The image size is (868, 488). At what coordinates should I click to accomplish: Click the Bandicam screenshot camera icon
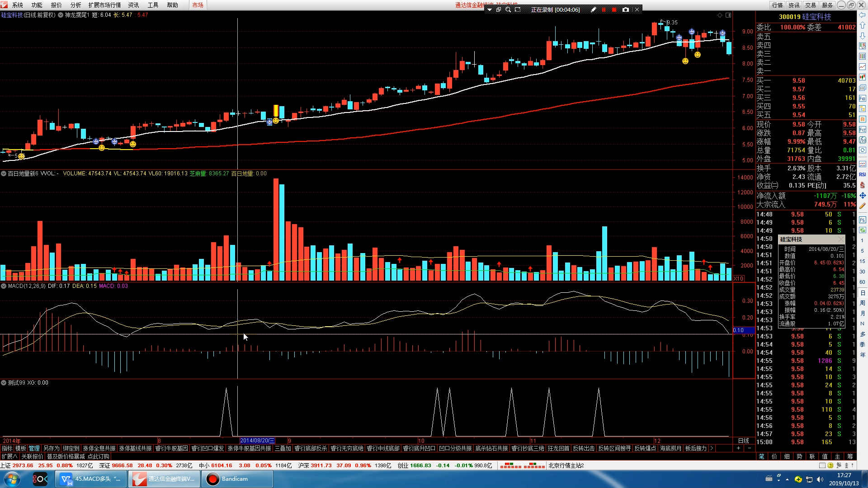626,9
